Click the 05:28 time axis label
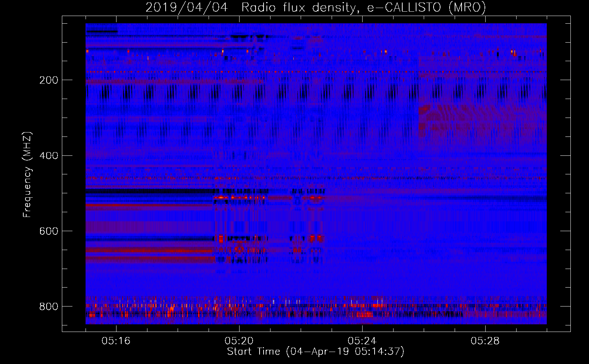Image resolution: width=589 pixels, height=364 pixels. [x=485, y=341]
